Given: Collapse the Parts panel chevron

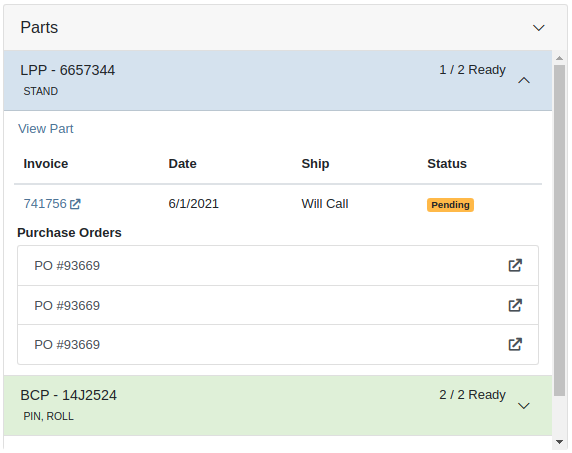Looking at the screenshot, I should (x=538, y=28).
